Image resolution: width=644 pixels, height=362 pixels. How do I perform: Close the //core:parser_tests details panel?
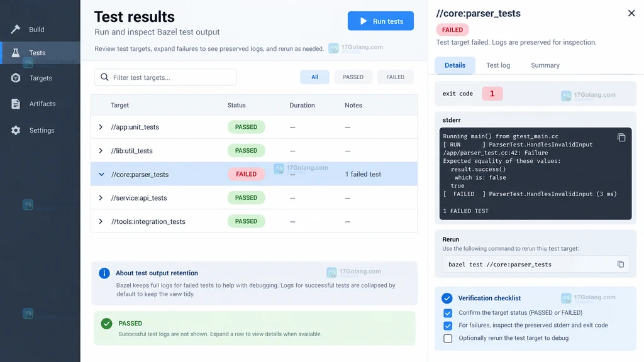[631, 13]
